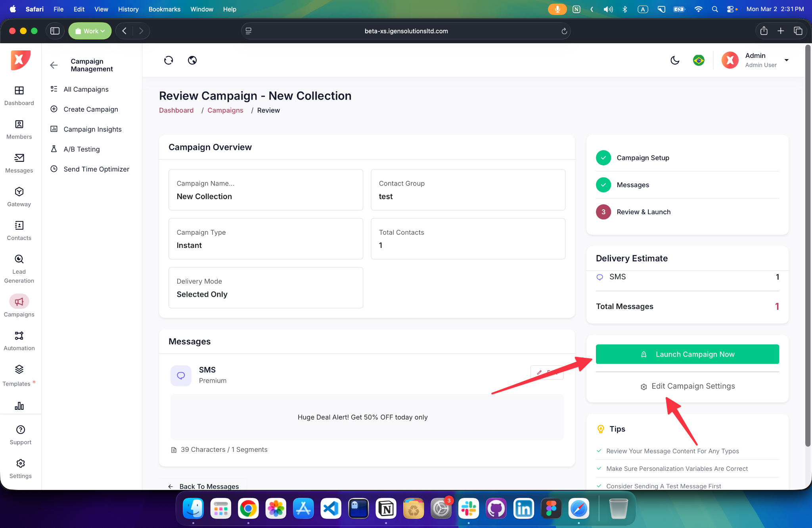Viewport: 812px width, 528px height.
Task: Open Members section in sidebar
Action: [x=19, y=129]
